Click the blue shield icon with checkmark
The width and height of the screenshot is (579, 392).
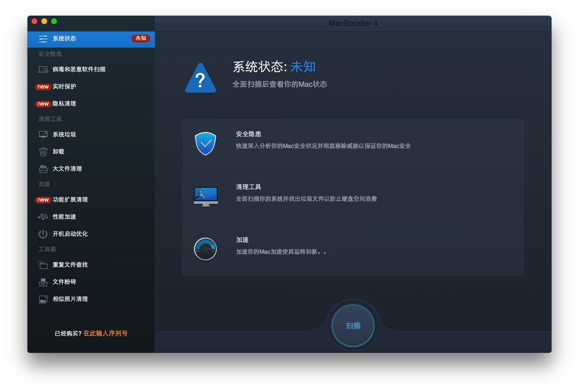205,144
